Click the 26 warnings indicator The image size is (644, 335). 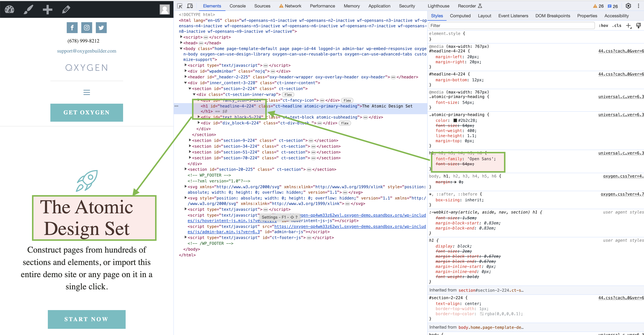point(598,6)
